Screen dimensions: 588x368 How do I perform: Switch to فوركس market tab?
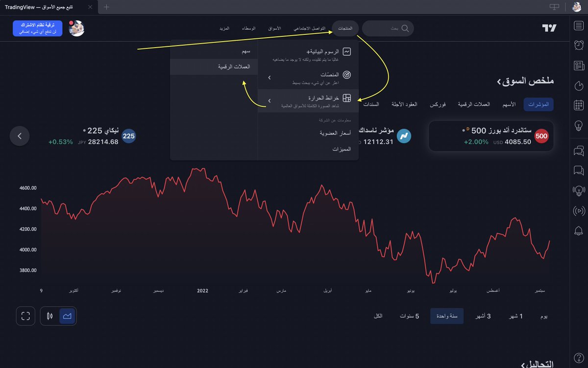coord(438,105)
